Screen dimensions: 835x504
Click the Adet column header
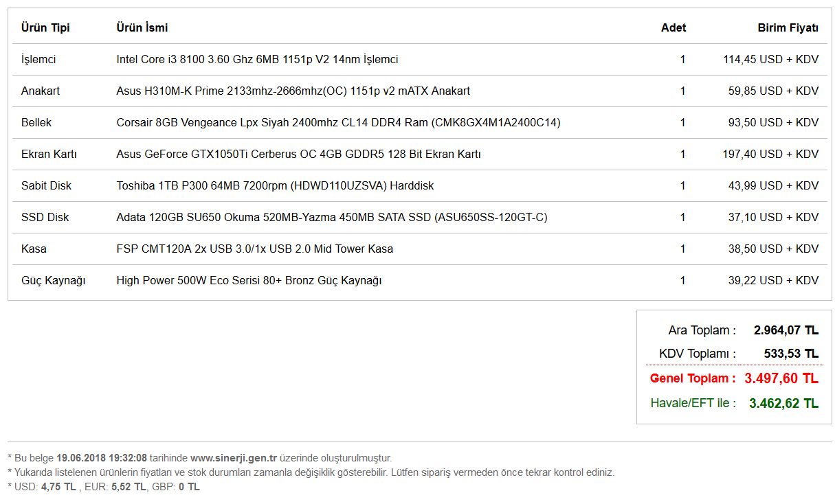673,28
